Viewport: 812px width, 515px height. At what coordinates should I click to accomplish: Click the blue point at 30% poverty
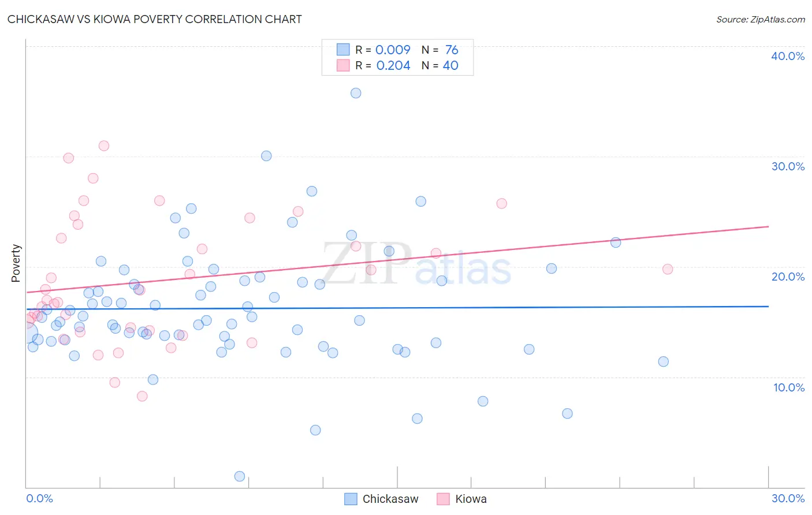pyautogui.click(x=266, y=156)
